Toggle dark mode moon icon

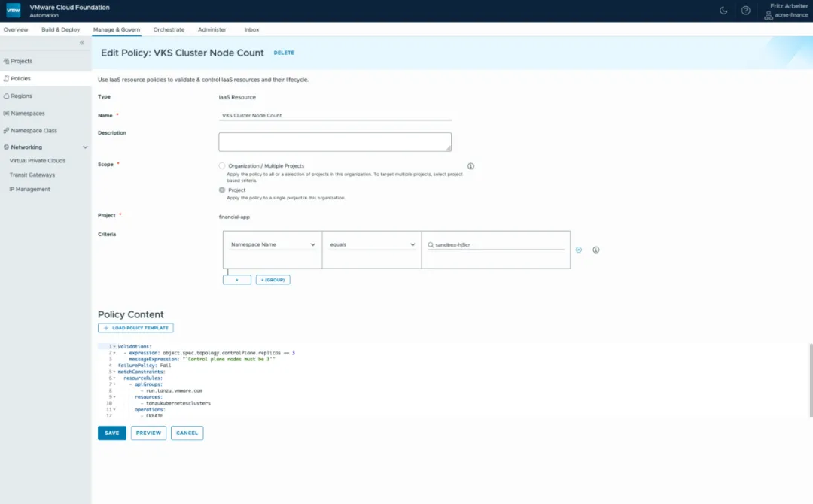point(723,11)
